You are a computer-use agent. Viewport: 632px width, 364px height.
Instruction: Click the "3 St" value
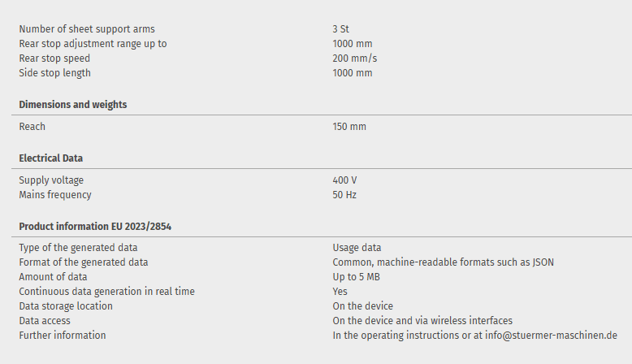click(341, 29)
